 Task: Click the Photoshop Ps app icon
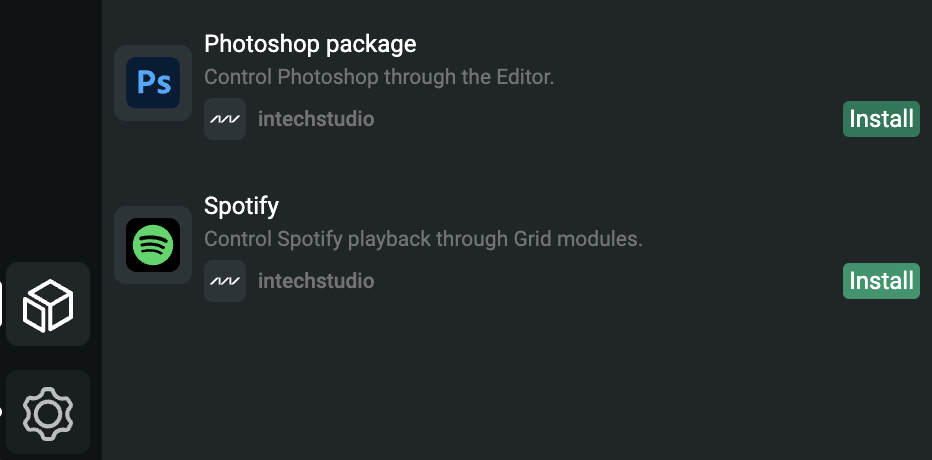tap(153, 83)
